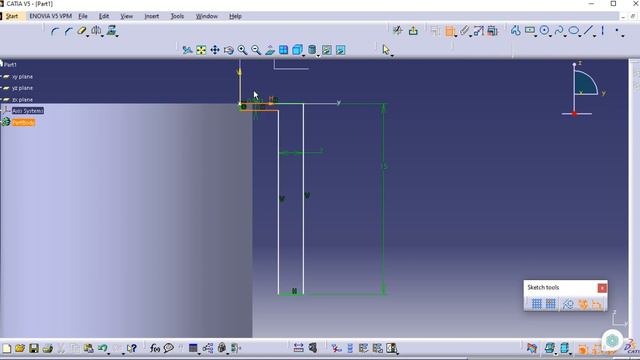Screen dimensions: 640x360
Task: Select the Corner tool in the operations toolbar
Action: [55, 31]
